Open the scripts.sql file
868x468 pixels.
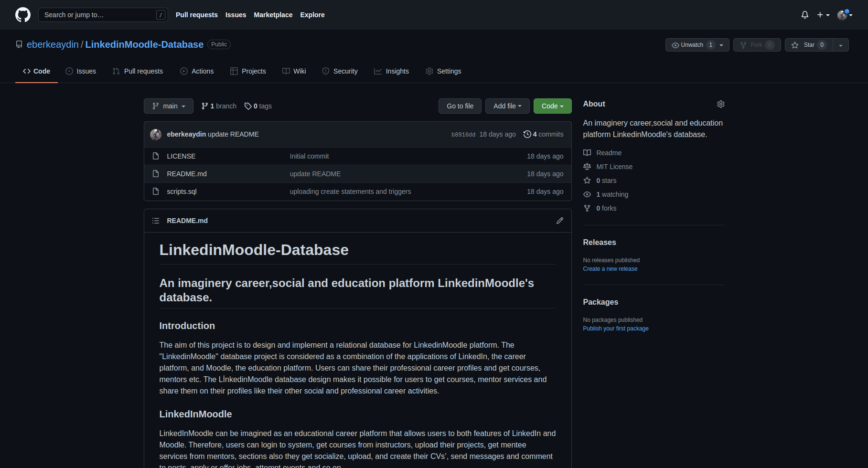pyautogui.click(x=182, y=191)
